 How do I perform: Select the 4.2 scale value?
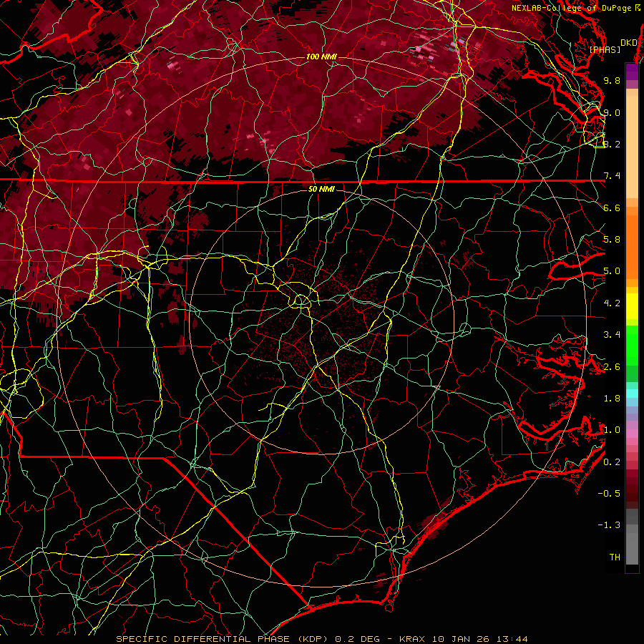click(612, 303)
